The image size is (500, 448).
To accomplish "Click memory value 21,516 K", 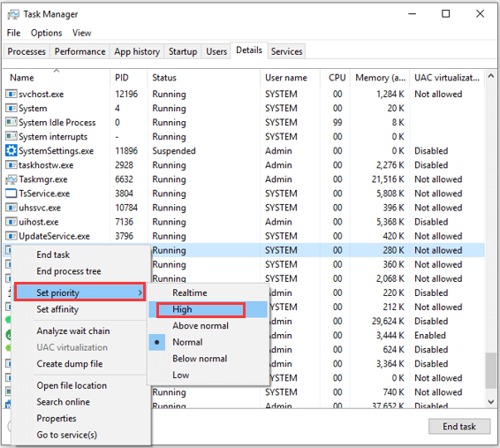I will click(x=388, y=179).
